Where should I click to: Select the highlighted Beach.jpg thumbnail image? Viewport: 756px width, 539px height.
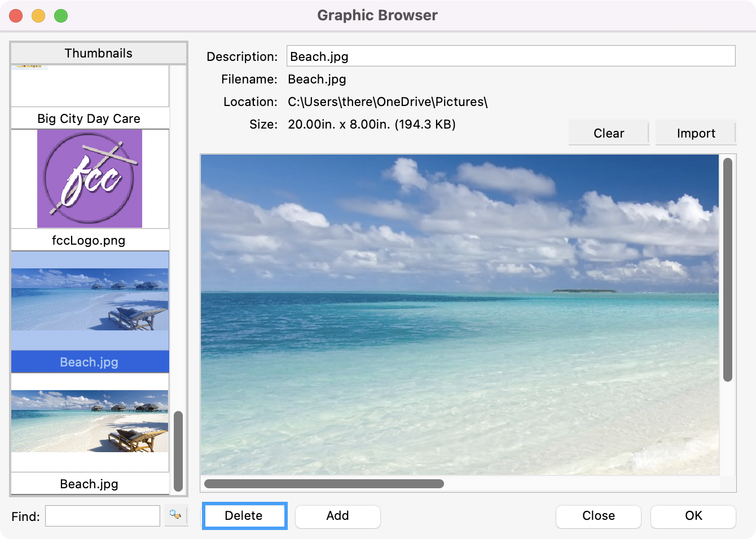point(90,300)
